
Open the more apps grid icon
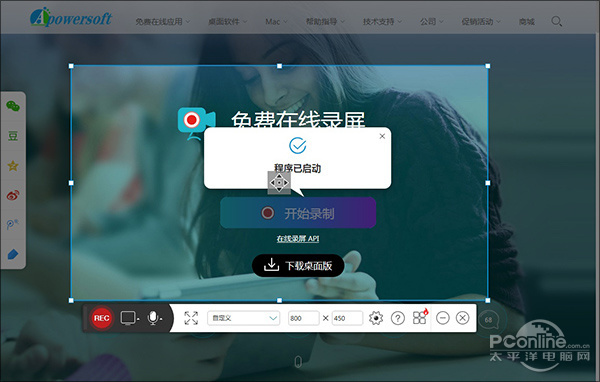point(420,317)
